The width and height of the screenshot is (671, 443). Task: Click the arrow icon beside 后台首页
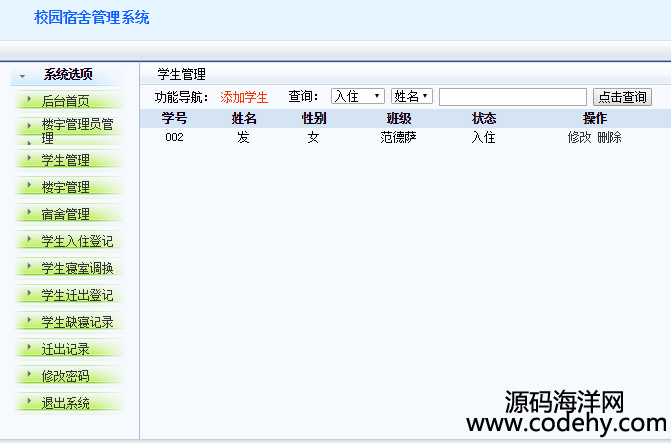pos(29,99)
